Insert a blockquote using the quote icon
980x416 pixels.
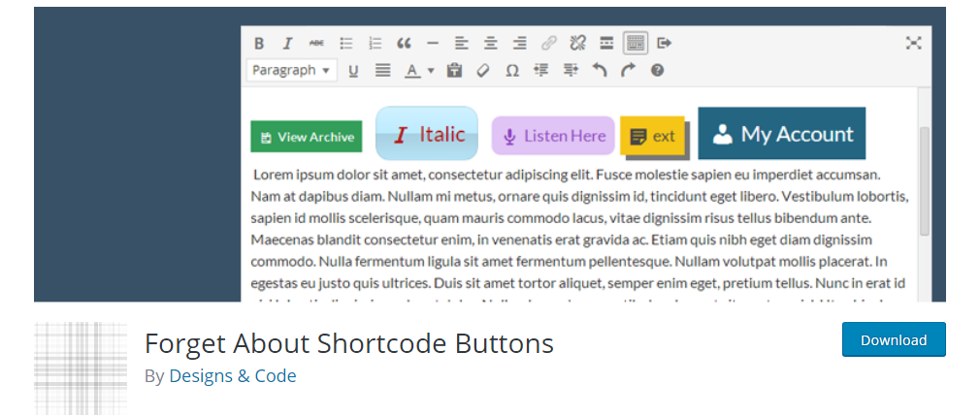(404, 43)
